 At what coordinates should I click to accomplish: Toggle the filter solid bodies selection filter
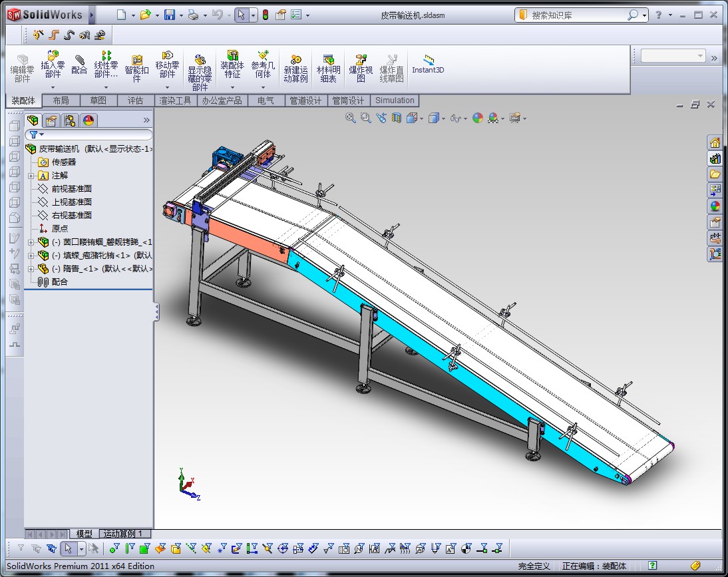pos(176,548)
